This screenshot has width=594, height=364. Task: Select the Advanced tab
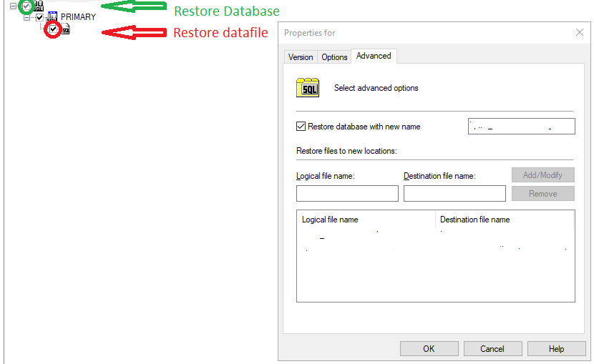[x=374, y=56]
